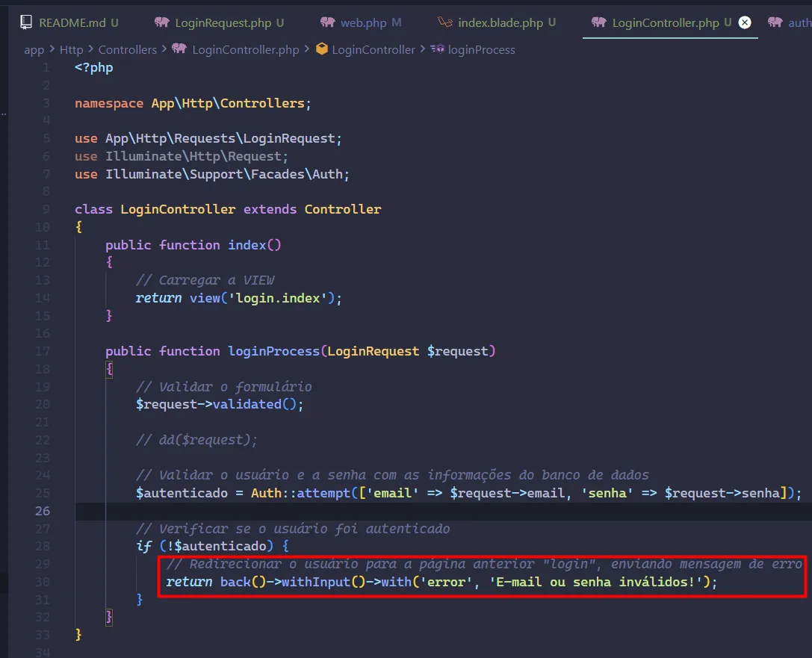
Task: Switch to the index.blade.php tab
Action: [500, 22]
